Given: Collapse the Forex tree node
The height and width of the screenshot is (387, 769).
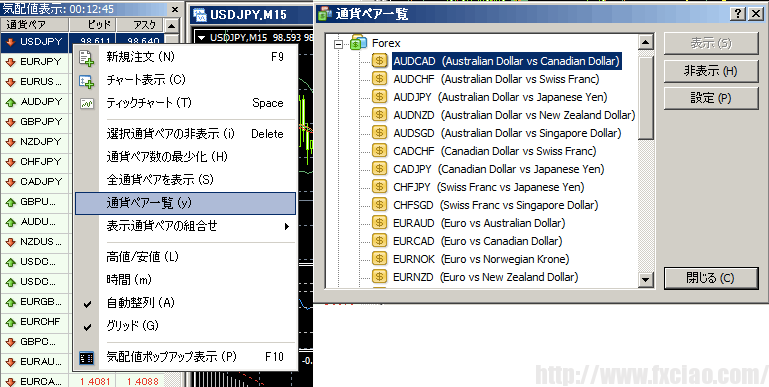Looking at the screenshot, I should (338, 44).
